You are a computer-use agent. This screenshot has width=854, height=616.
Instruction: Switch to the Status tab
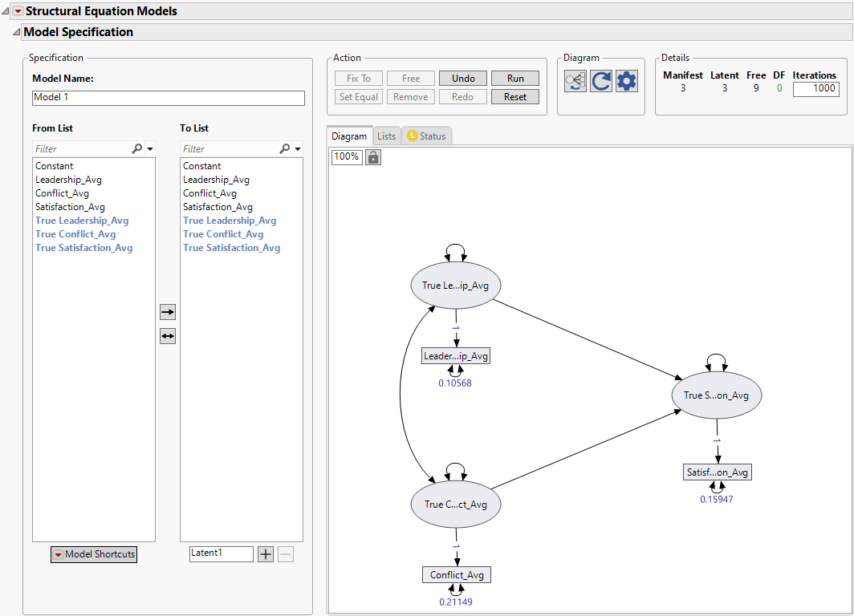426,136
